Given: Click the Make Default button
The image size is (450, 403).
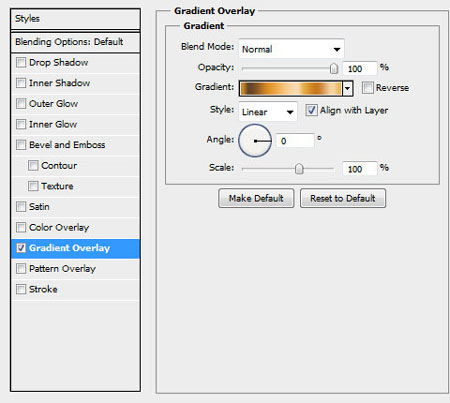Looking at the screenshot, I should click(256, 198).
